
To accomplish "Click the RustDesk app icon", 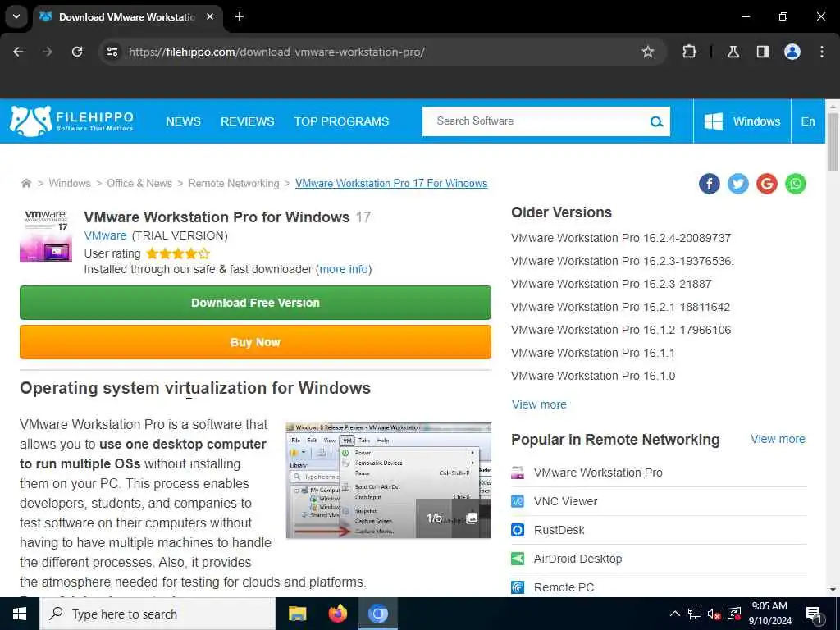I will pos(518,530).
